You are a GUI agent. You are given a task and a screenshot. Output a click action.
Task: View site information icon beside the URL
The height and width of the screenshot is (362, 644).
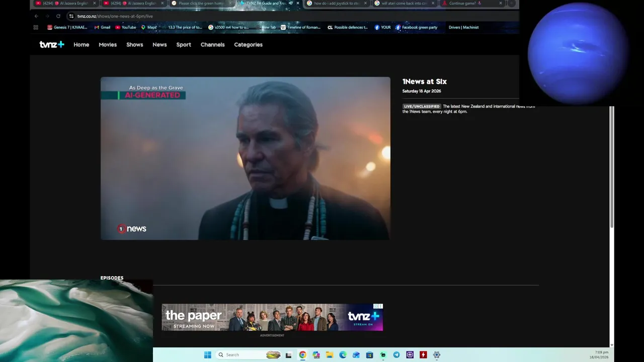(71, 16)
